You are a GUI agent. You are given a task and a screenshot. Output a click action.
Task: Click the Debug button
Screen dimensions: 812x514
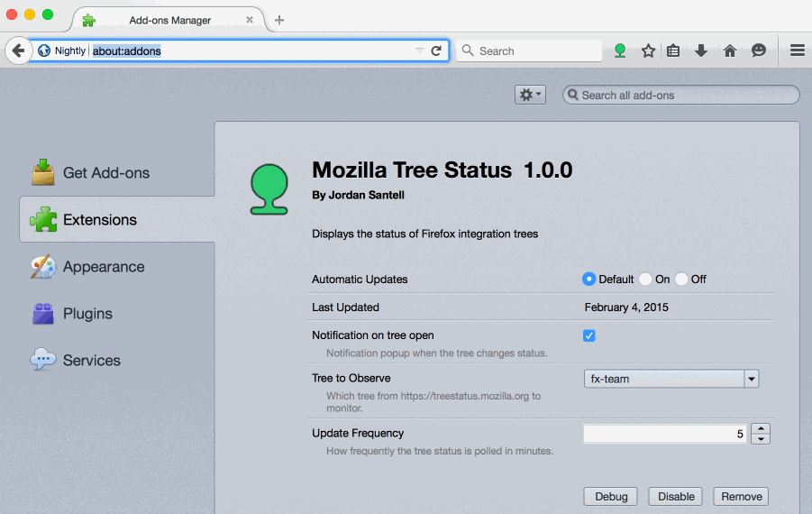click(x=610, y=496)
